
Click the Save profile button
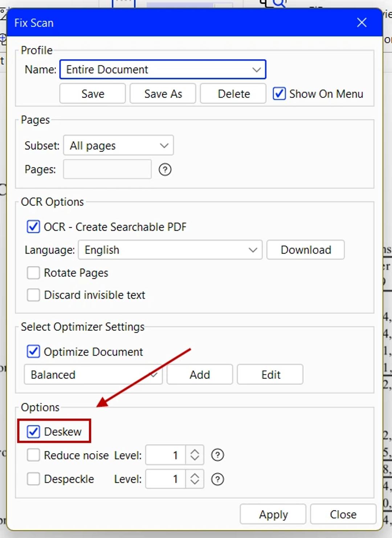click(x=93, y=94)
